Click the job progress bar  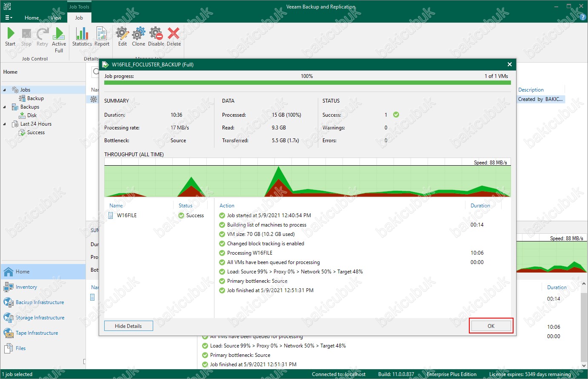(x=307, y=83)
